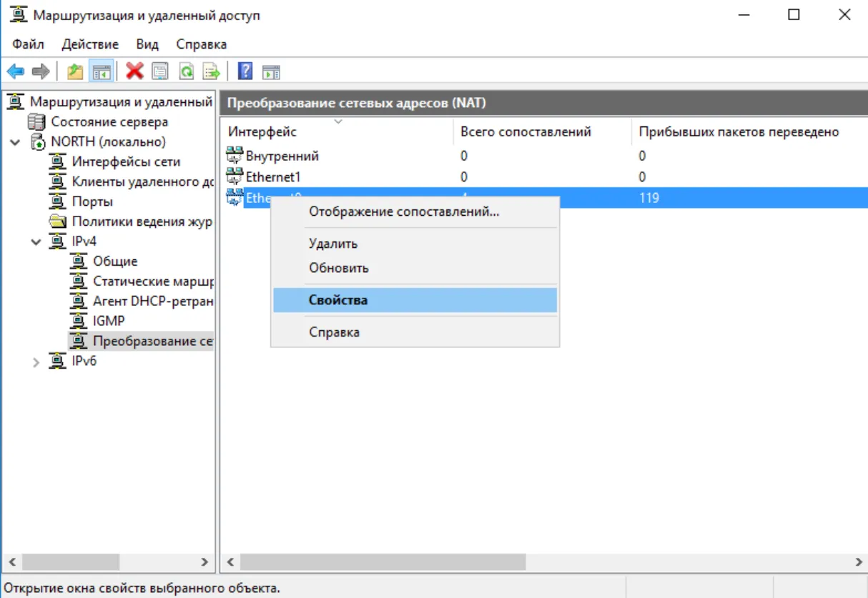Go up one level with the folder icon
Screen dimensions: 868x598
pos(75,71)
